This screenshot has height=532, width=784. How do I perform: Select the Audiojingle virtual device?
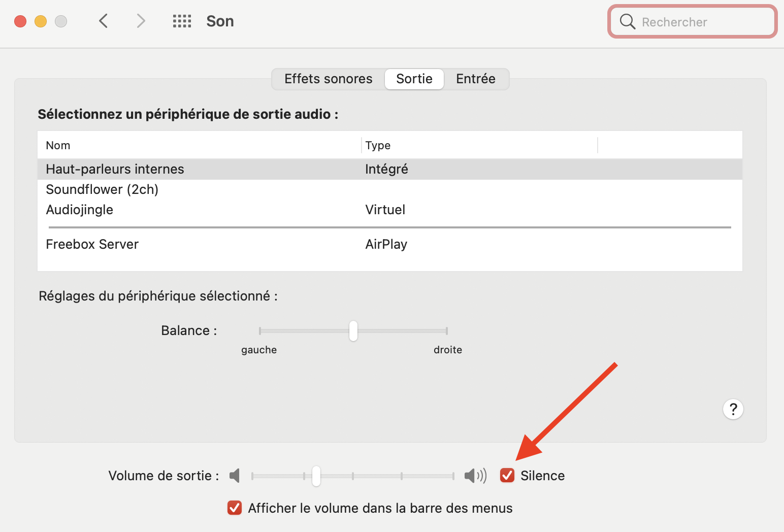point(80,210)
